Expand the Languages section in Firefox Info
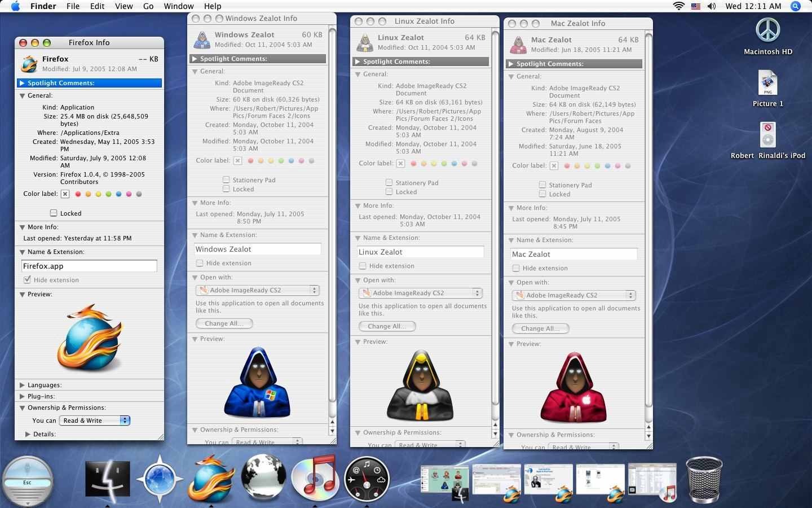Image resolution: width=812 pixels, height=508 pixels. click(x=22, y=385)
